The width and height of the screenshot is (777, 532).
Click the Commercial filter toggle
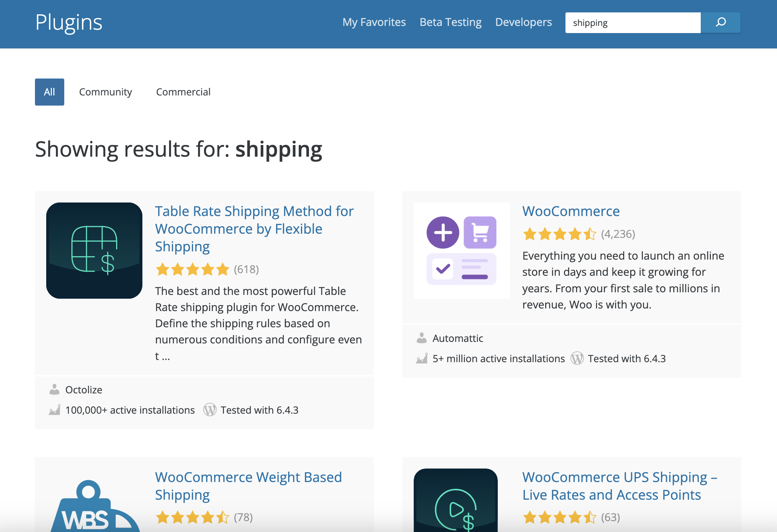coord(183,92)
